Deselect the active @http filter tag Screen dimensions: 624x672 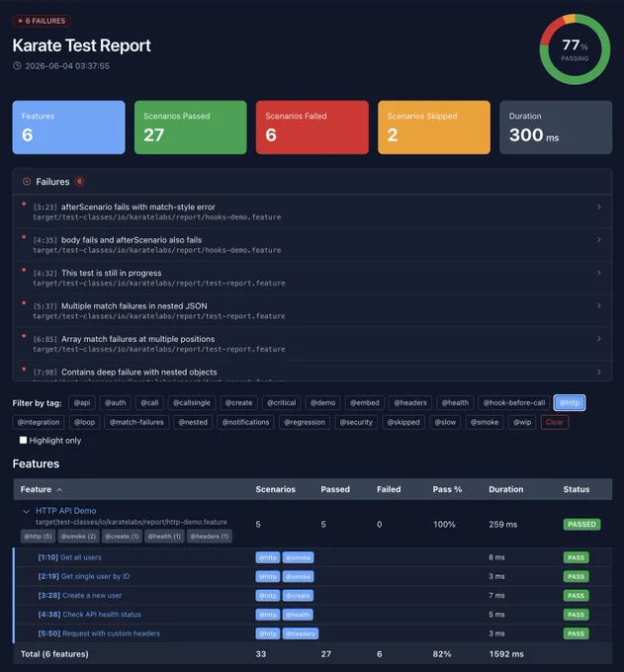coord(570,403)
